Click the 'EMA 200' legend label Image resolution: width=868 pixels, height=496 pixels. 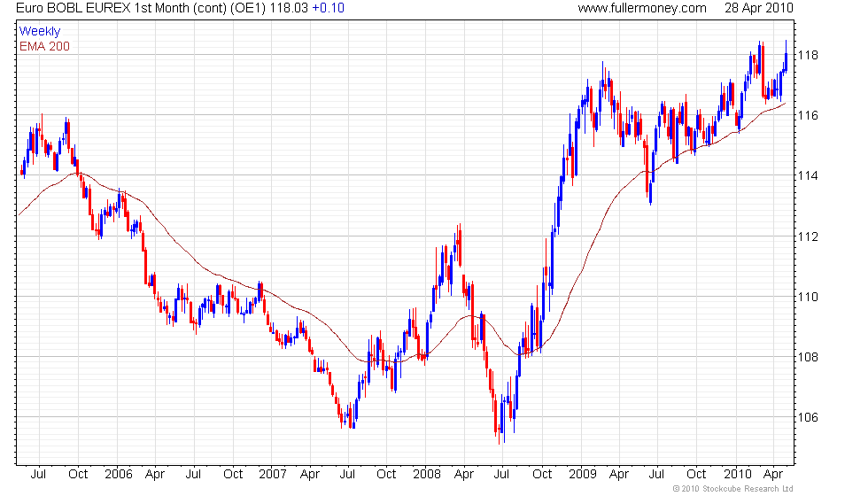[45, 46]
